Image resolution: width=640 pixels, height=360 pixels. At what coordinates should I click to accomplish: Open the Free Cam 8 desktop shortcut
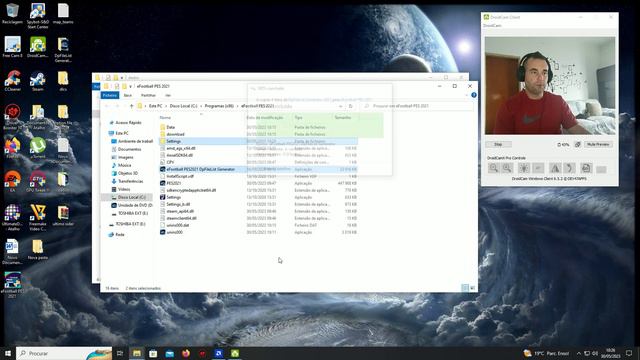[x=12, y=47]
